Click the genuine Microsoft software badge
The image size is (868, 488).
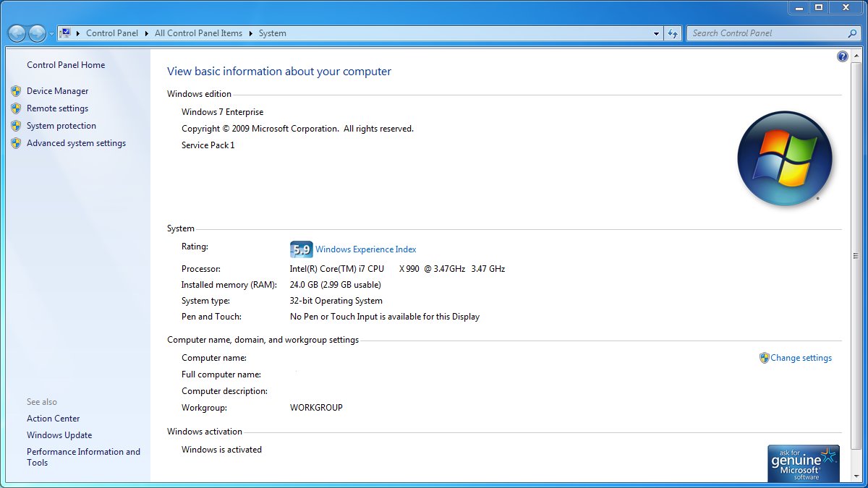point(803,463)
